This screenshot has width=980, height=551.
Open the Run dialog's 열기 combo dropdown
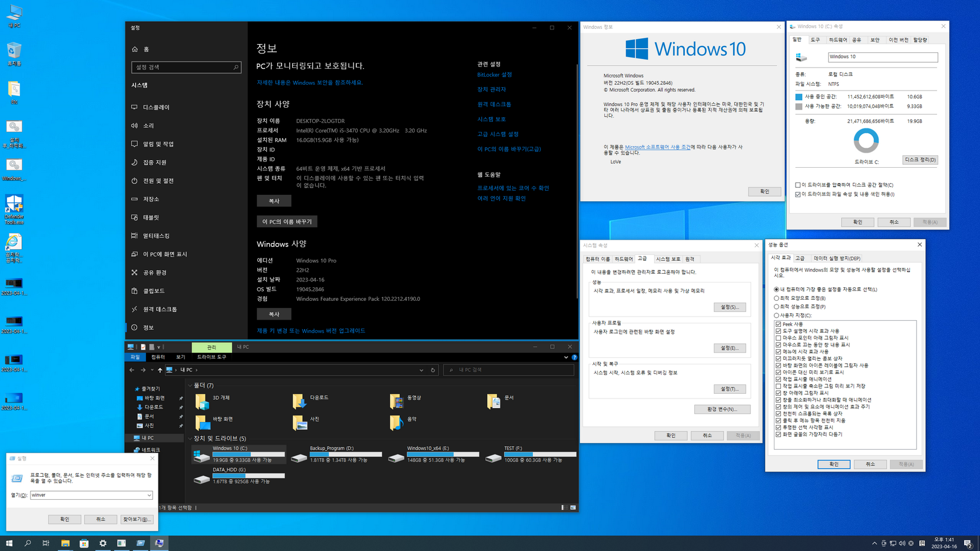(x=149, y=495)
